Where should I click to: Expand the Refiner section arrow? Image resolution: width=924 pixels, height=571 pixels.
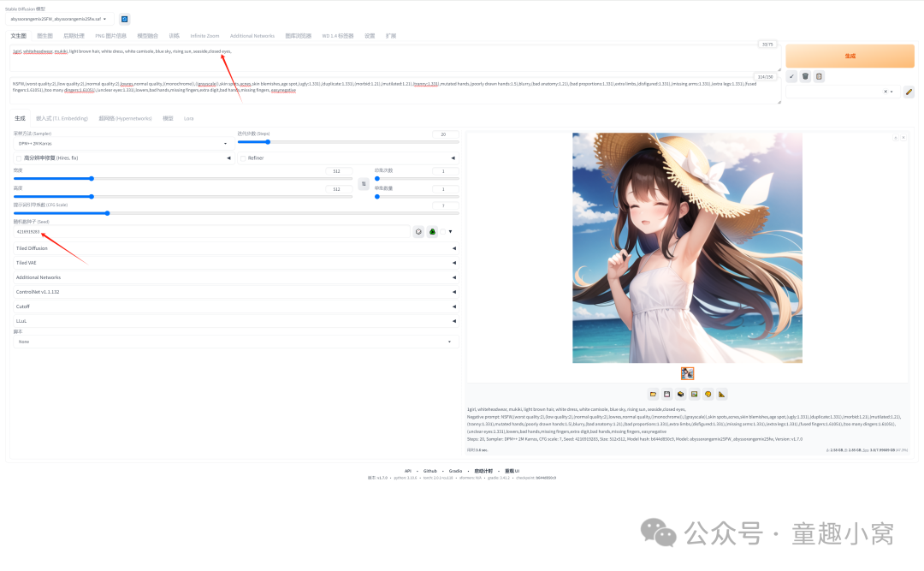point(453,158)
